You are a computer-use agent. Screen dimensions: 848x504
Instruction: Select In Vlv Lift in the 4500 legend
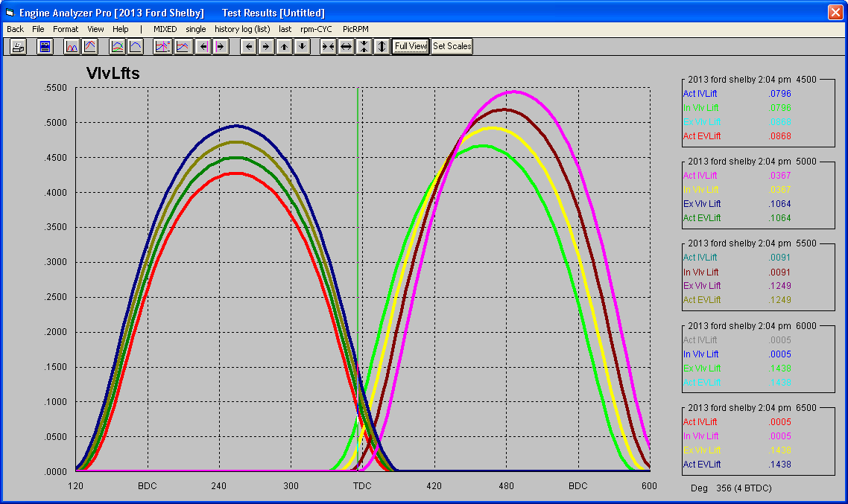tap(701, 108)
